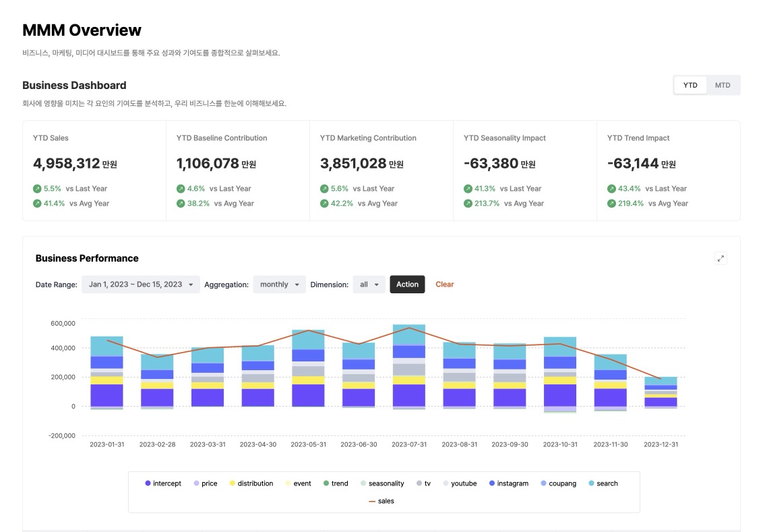Select the YTD tab
763x532 pixels.
tap(690, 85)
